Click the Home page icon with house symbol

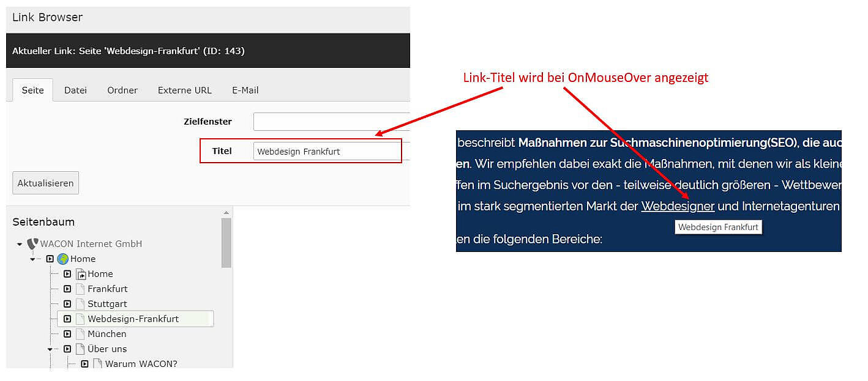coord(82,273)
